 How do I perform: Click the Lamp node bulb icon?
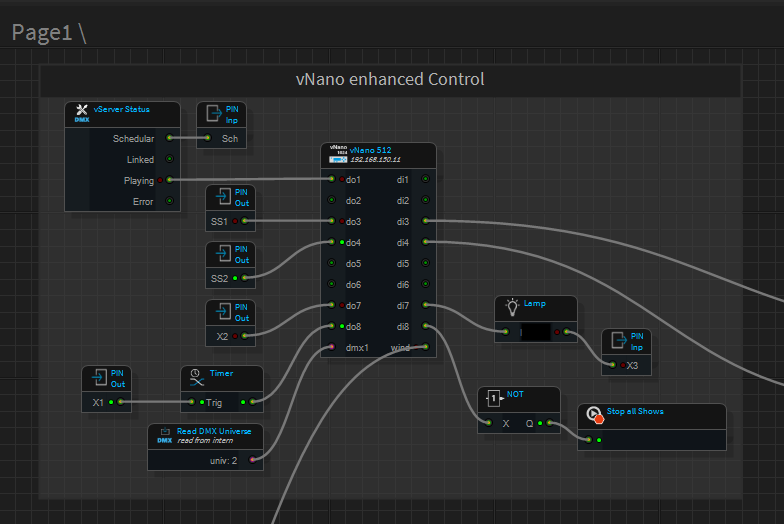(512, 306)
